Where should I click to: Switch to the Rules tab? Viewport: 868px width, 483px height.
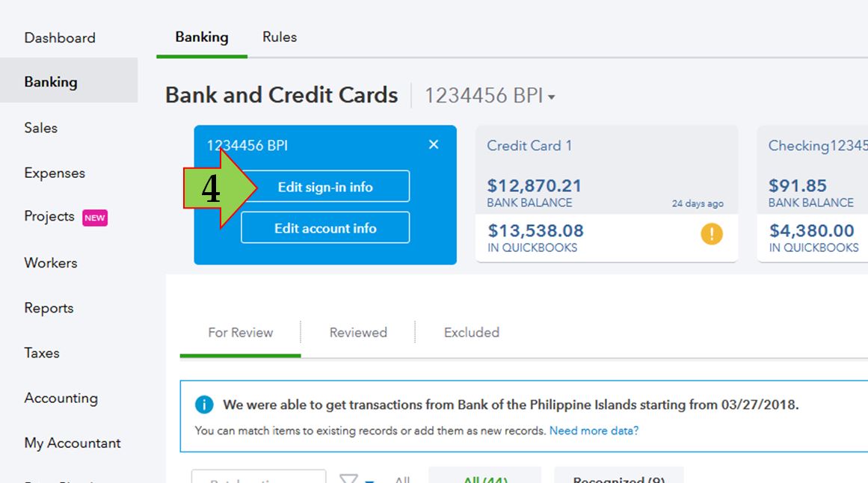pyautogui.click(x=280, y=37)
